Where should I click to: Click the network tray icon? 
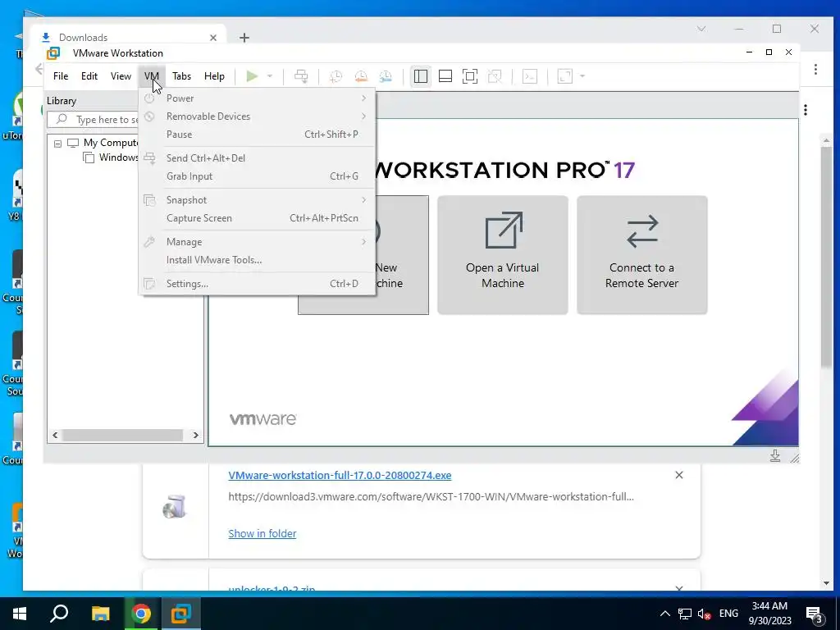[x=685, y=614]
